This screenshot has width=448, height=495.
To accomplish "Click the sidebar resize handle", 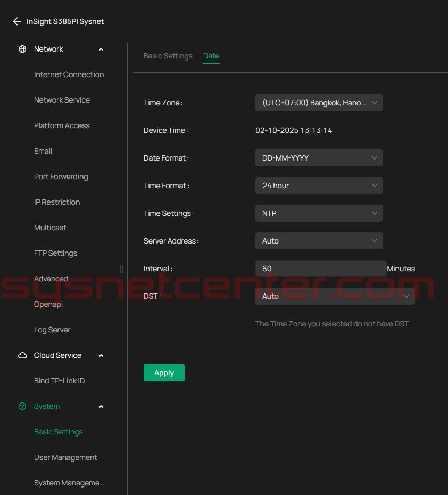I will (122, 269).
